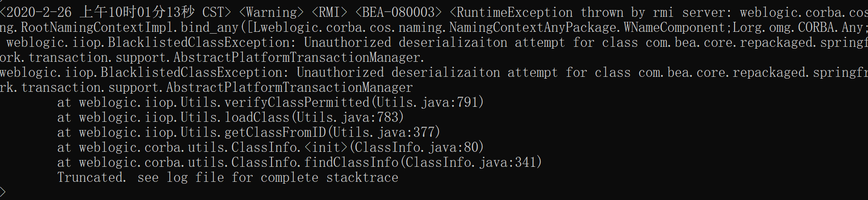868x200 pixels.
Task: Click RootNamingContextImpl.bind_any text
Action: pos(130,27)
